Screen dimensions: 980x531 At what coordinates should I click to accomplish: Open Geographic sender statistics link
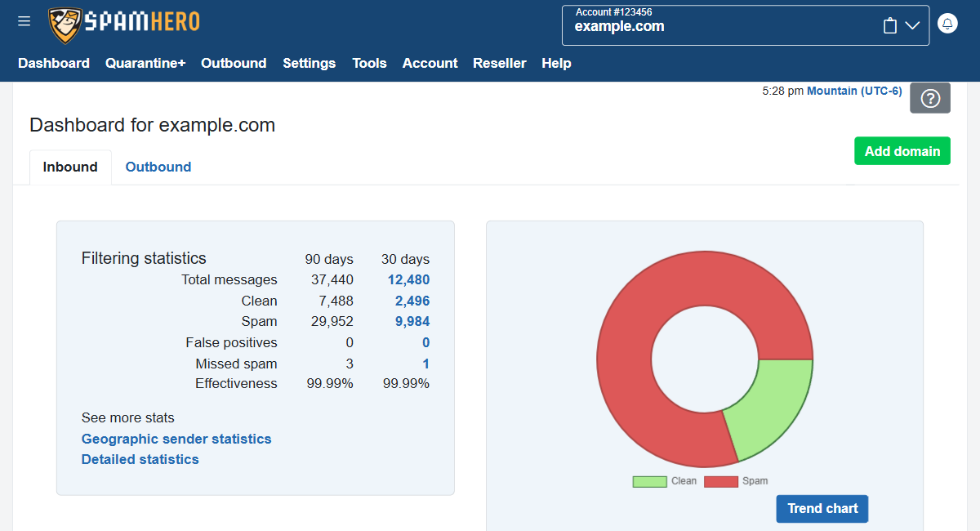(x=176, y=439)
